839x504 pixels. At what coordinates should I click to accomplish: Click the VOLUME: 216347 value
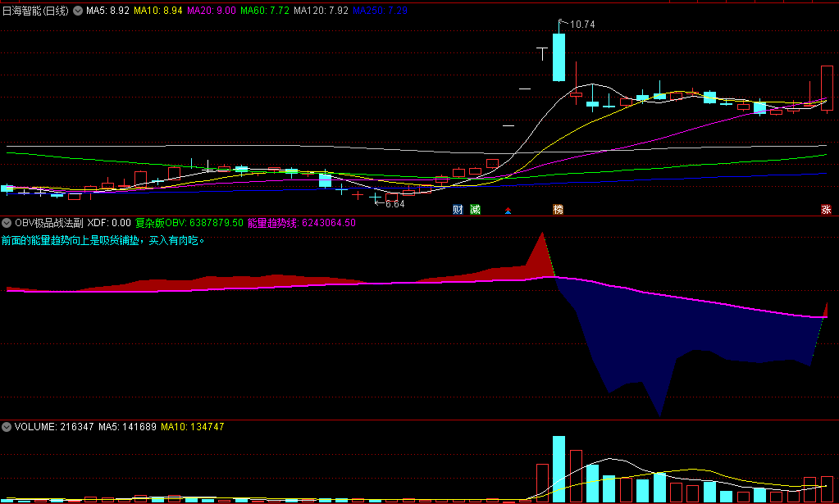tap(54, 426)
